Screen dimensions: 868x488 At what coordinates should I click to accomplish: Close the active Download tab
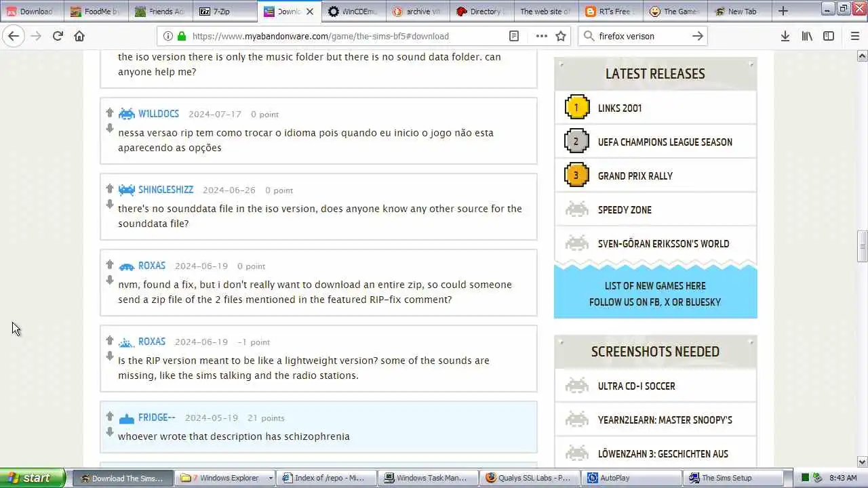click(310, 12)
